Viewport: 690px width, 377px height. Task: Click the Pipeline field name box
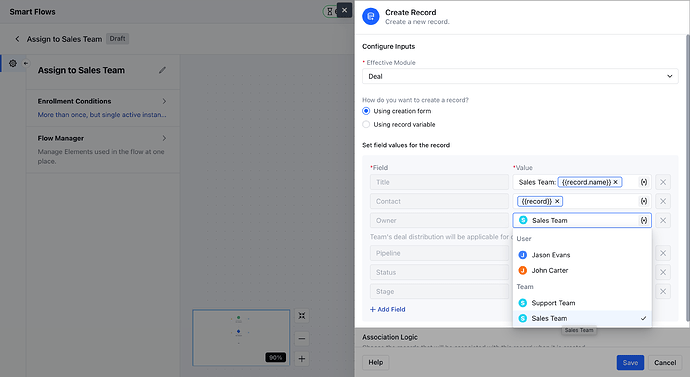[x=439, y=253]
